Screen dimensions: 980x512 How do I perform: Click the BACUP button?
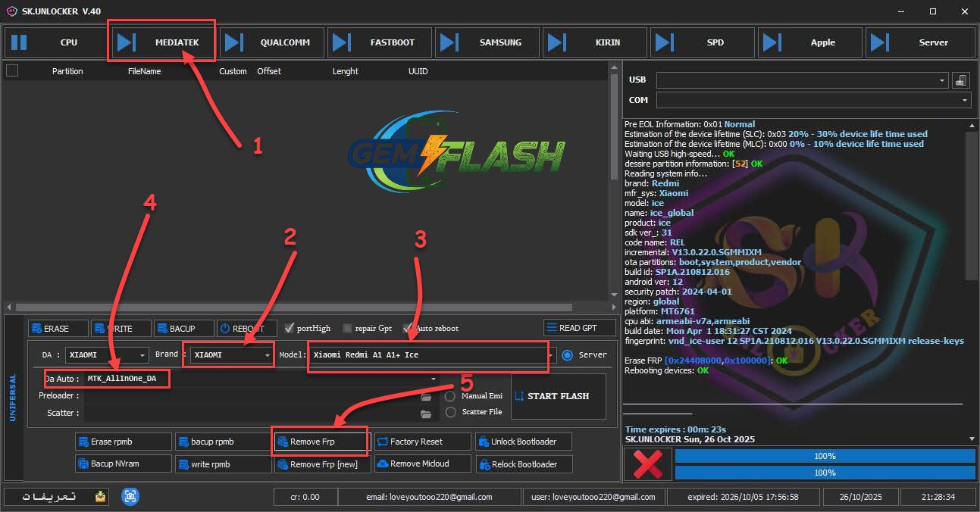[183, 328]
